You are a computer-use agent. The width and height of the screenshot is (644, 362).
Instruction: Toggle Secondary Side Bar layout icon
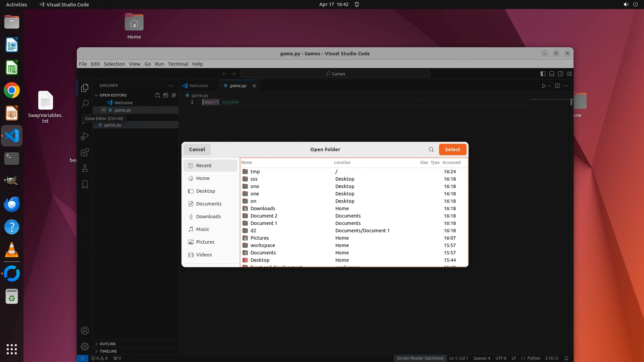tap(560, 74)
